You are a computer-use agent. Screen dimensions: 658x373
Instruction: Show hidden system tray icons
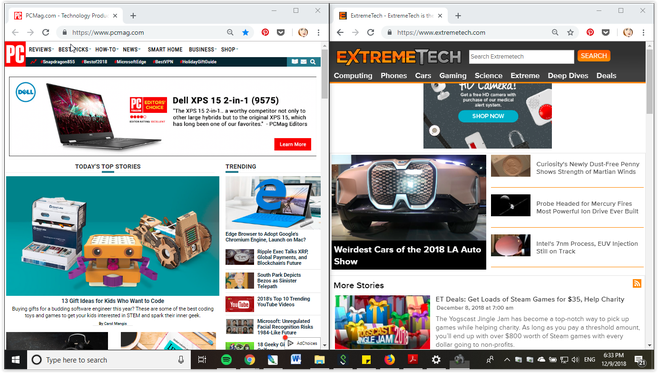coord(507,360)
